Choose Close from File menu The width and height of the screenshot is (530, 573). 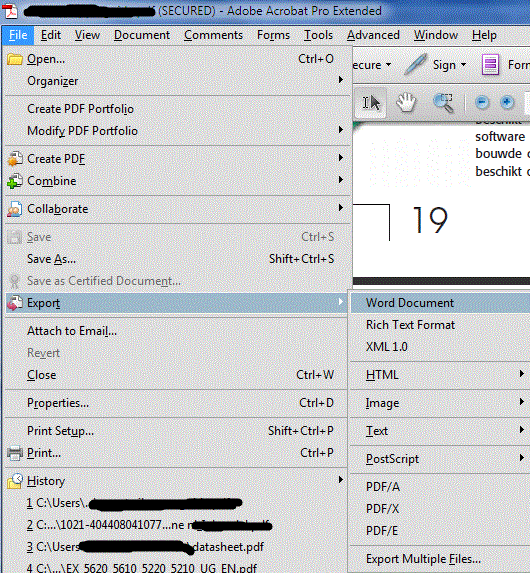(176, 375)
